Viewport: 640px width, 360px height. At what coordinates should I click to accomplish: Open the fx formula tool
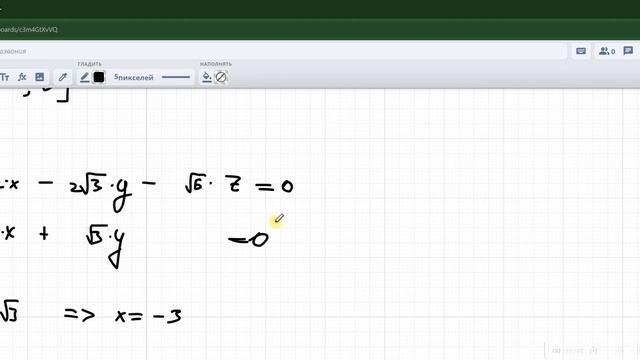(22, 77)
